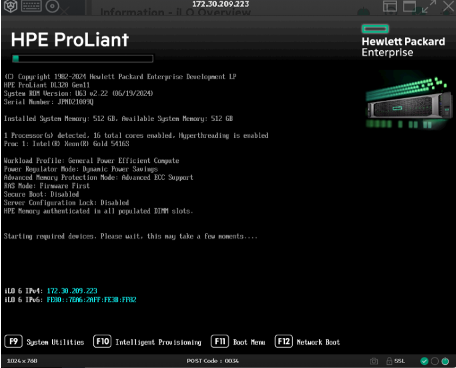Click the 1024 x 768 resolution indicator
Screen dimensions: 456x368
tap(22, 361)
